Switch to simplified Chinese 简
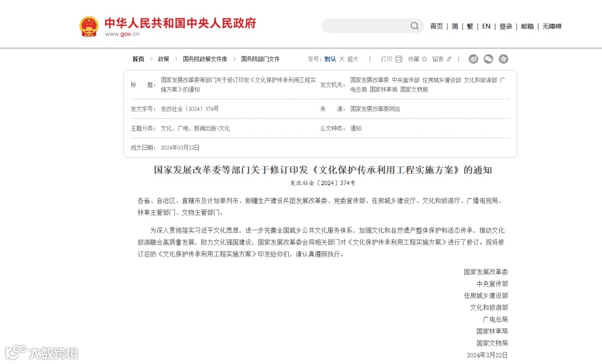This screenshot has height=364, width=602. point(455,26)
